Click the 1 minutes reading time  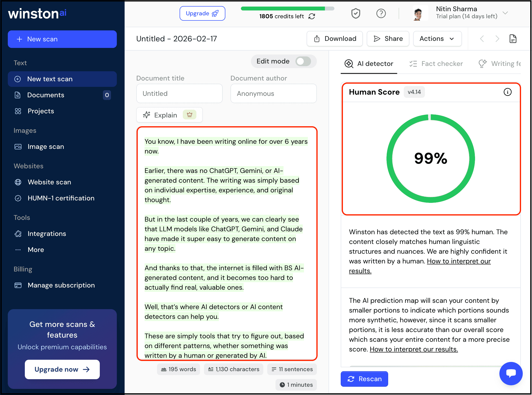(296, 385)
